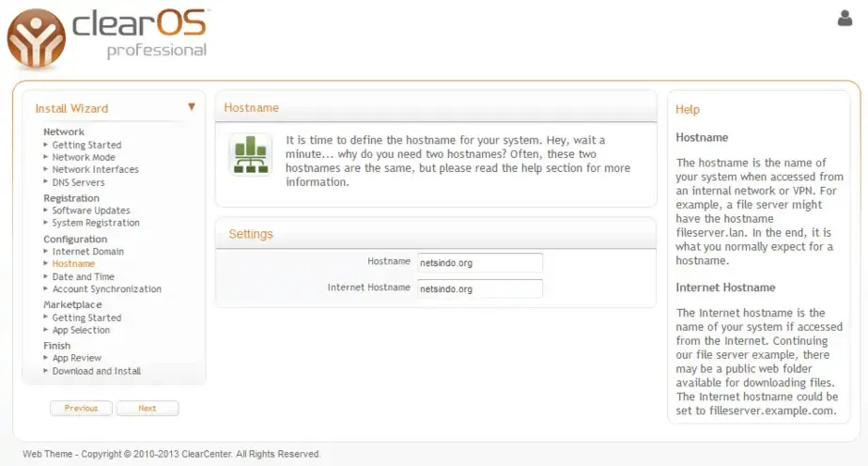Viewport: 868px width, 466px height.
Task: Go to Date and Time step
Action: coord(83,277)
